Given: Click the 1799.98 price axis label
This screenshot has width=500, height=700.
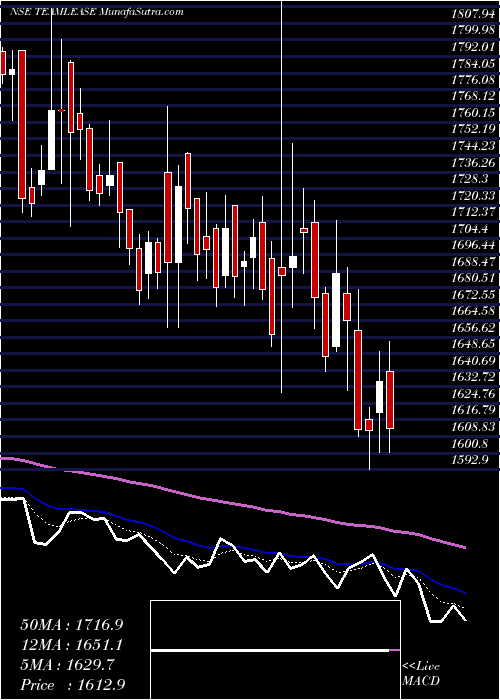Looking at the screenshot, I should click(x=473, y=30).
